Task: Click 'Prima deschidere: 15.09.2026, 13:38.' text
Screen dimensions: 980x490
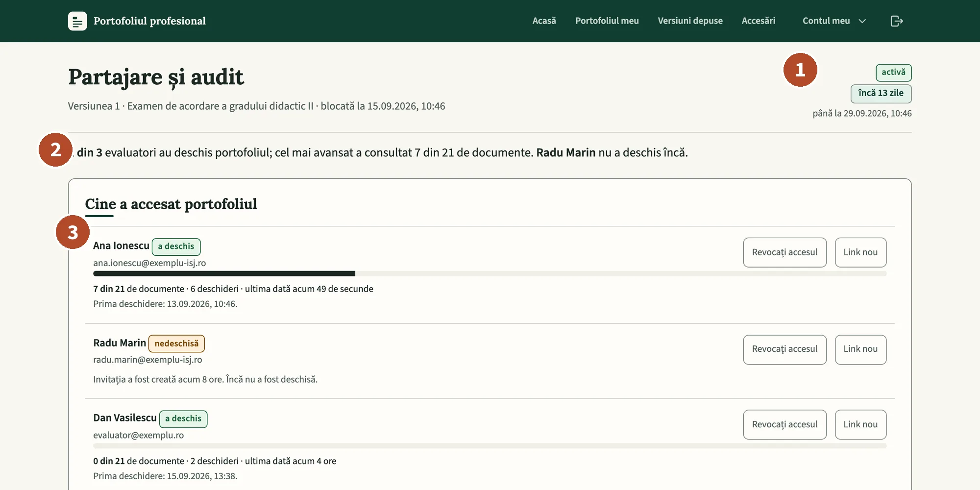Action: [x=165, y=476]
